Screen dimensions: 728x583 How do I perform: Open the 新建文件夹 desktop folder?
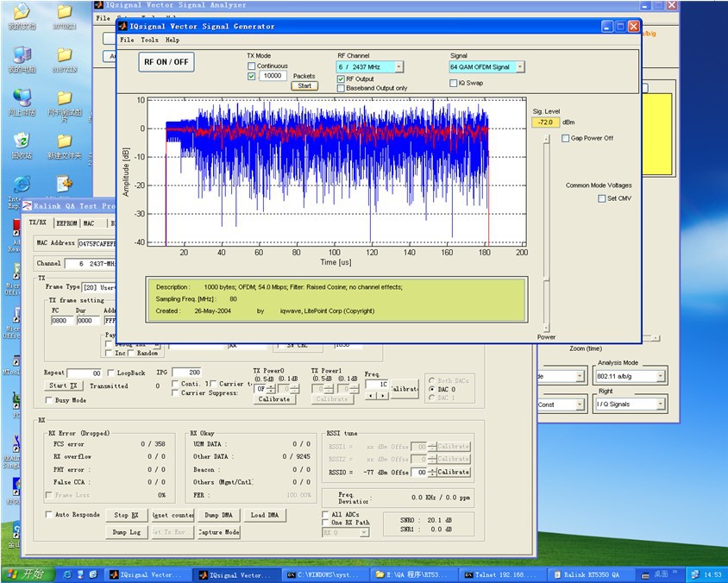coord(65,141)
